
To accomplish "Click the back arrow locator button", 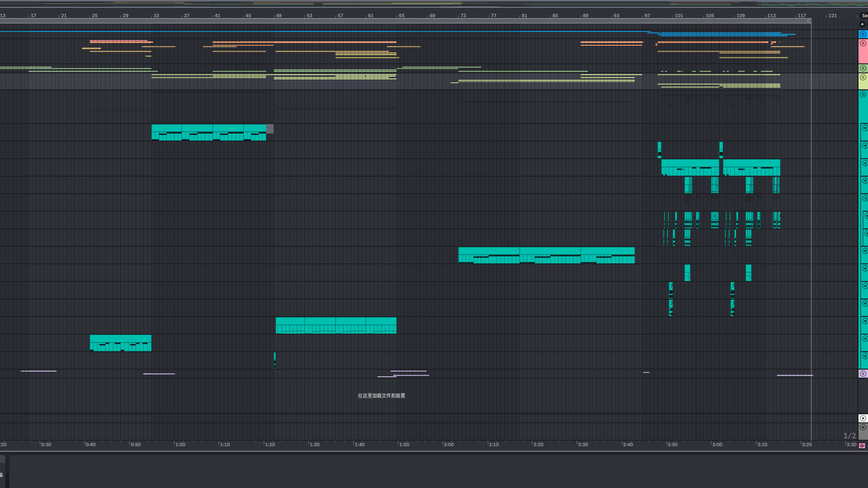I will (862, 24).
